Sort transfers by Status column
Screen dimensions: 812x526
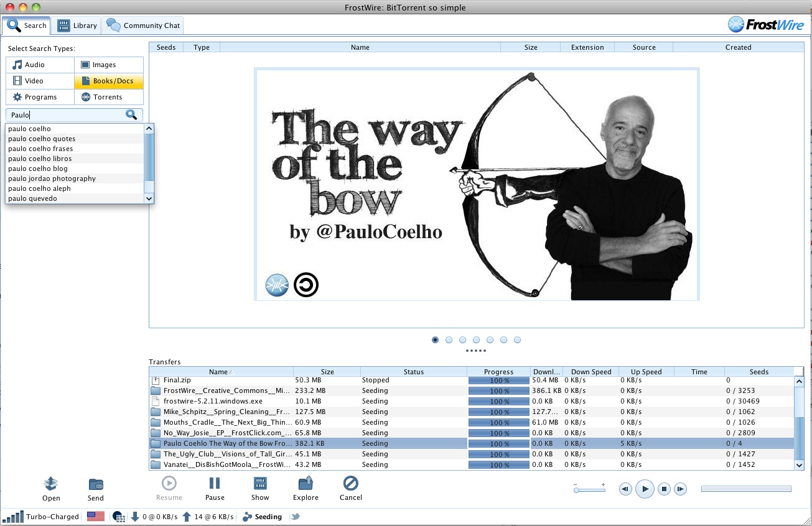[x=414, y=372]
